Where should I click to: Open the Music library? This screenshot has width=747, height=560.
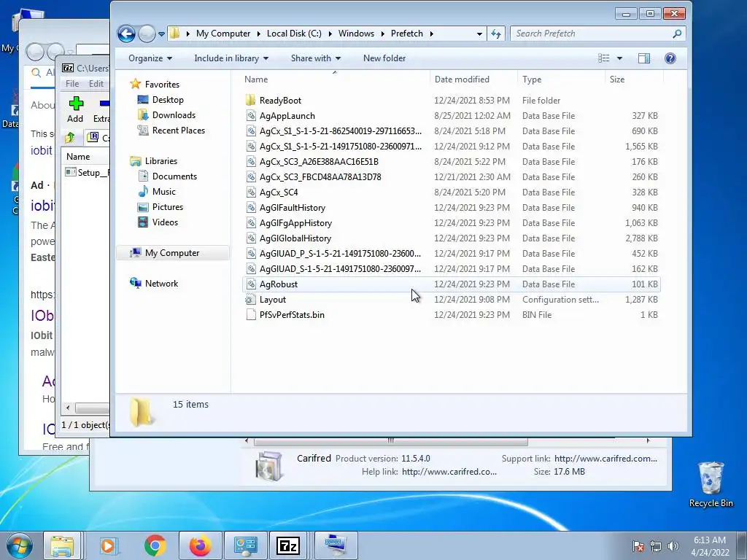click(164, 192)
